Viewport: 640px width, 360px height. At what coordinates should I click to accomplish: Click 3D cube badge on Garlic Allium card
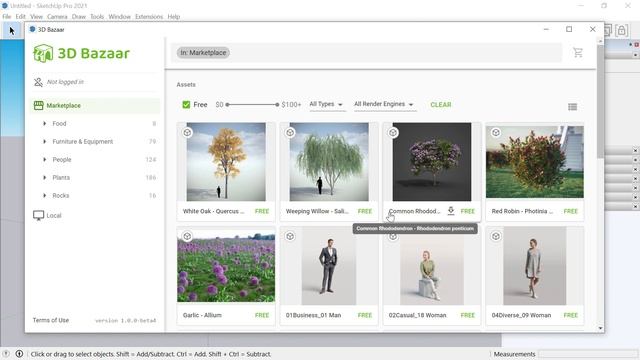coord(187,236)
